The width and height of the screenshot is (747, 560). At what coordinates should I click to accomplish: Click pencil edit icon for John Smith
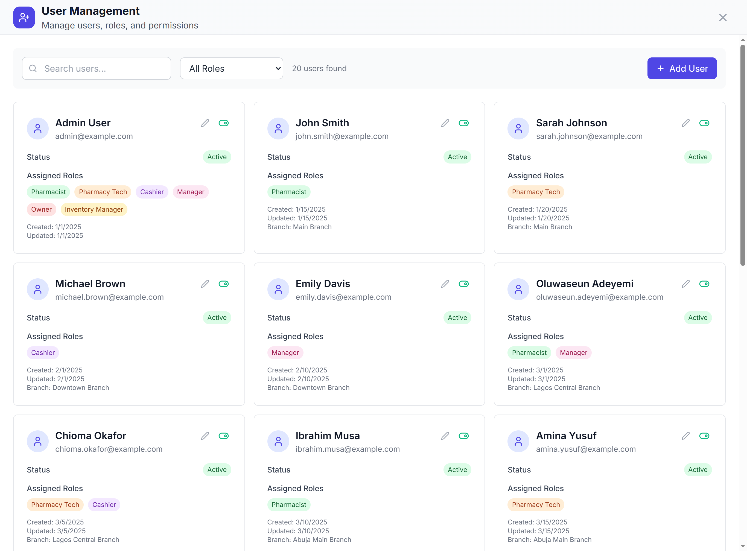pos(445,123)
